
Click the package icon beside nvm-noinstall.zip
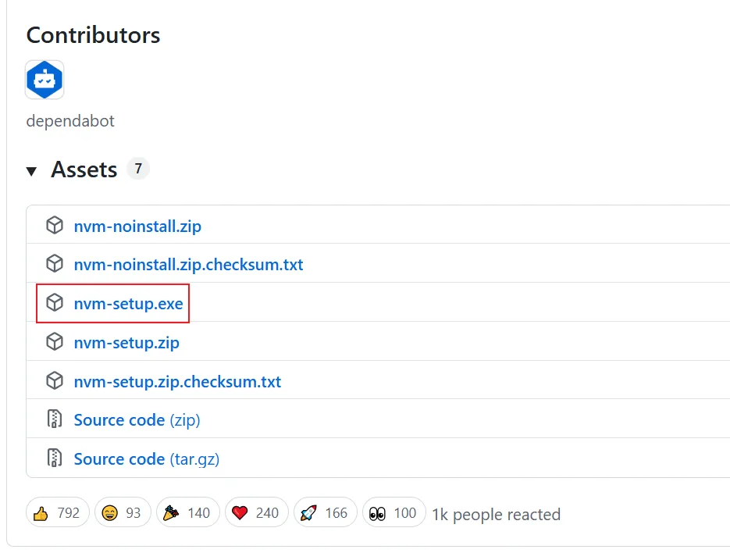(54, 226)
